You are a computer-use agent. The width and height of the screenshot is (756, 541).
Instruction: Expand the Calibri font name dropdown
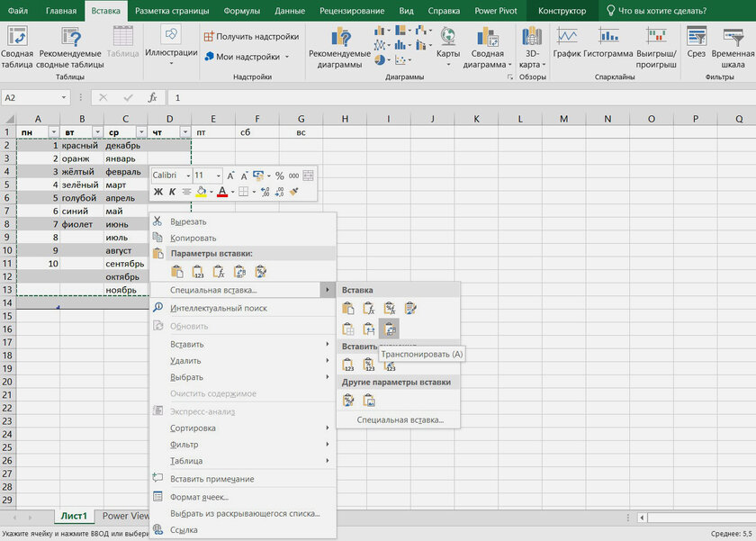pos(188,176)
